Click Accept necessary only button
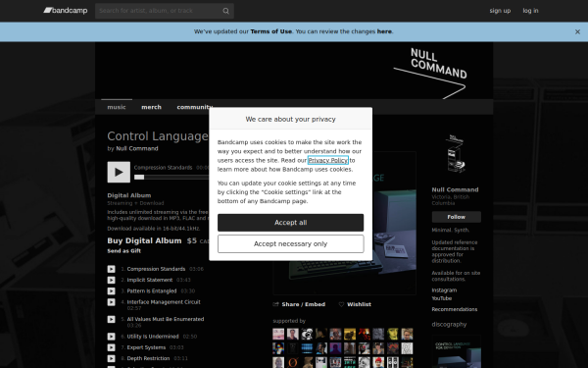 point(291,244)
